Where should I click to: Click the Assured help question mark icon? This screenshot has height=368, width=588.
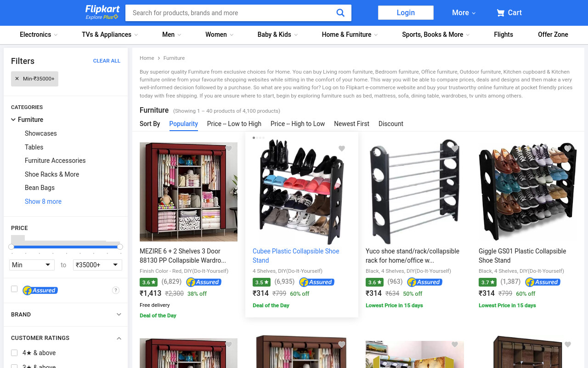(116, 290)
